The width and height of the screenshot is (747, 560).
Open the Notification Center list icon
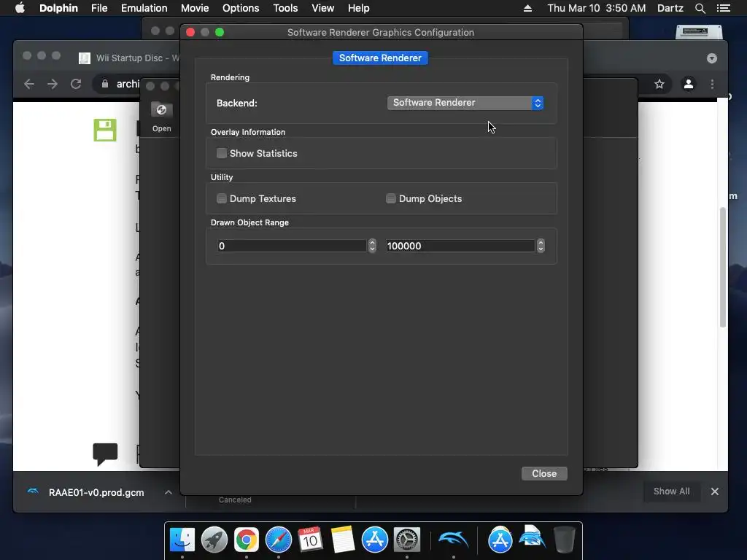(x=723, y=8)
